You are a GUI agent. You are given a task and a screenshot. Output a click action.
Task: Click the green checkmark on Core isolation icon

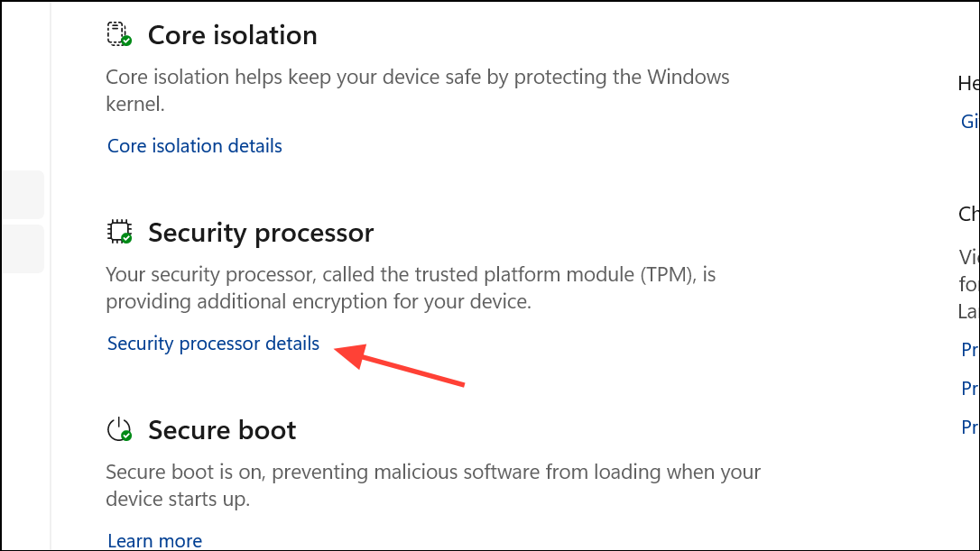point(126,41)
